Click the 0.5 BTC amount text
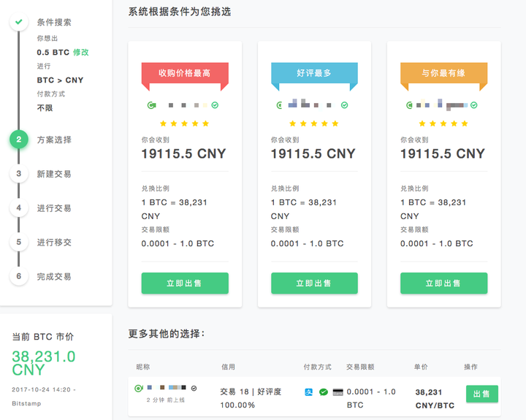526x420 pixels. 53,53
